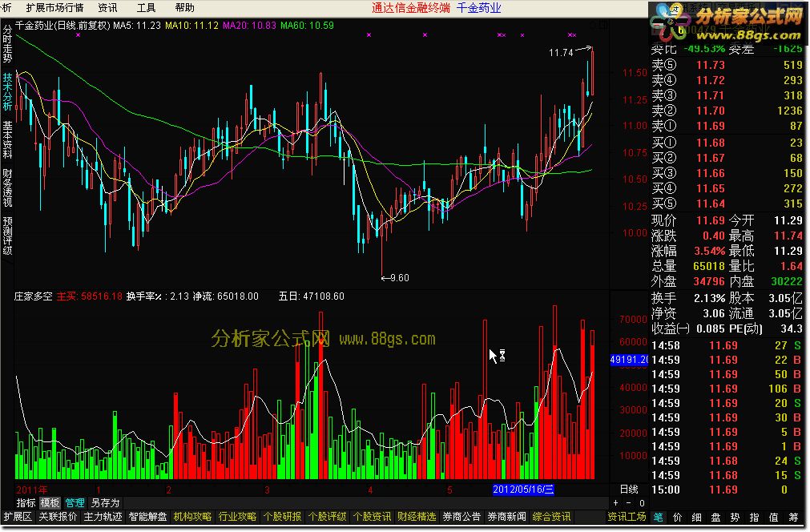Open the 机构攻略 bottom tab
810x532 pixels.
coord(192,517)
